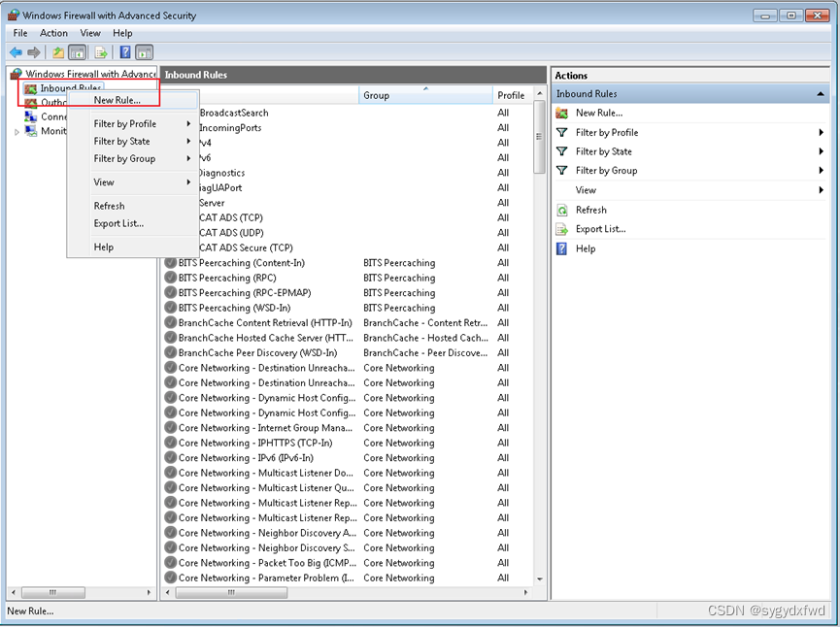Click the tree pane horizontal scrollbar thumb

tap(52, 592)
